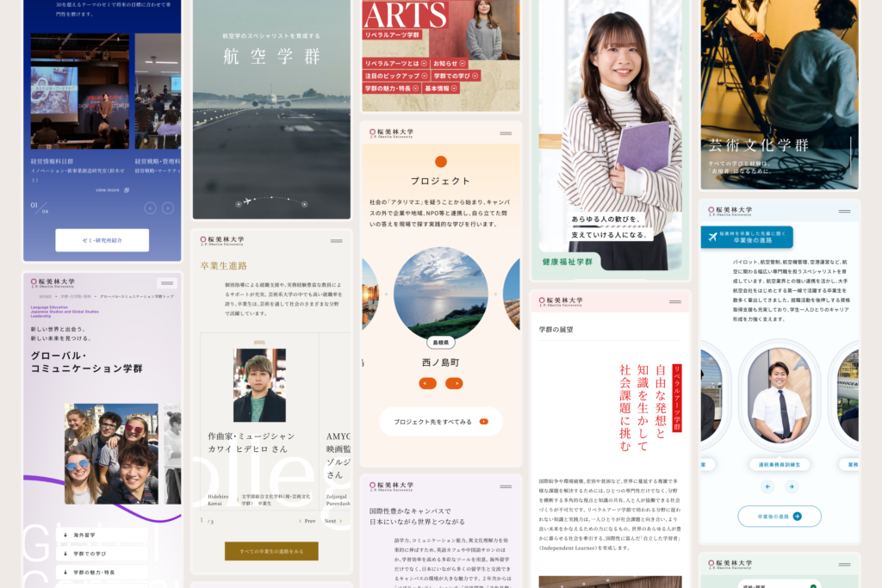Open 学群の魅力・特長 red link on ARTS card
This screenshot has width=882, height=588.
pyautogui.click(x=392, y=89)
